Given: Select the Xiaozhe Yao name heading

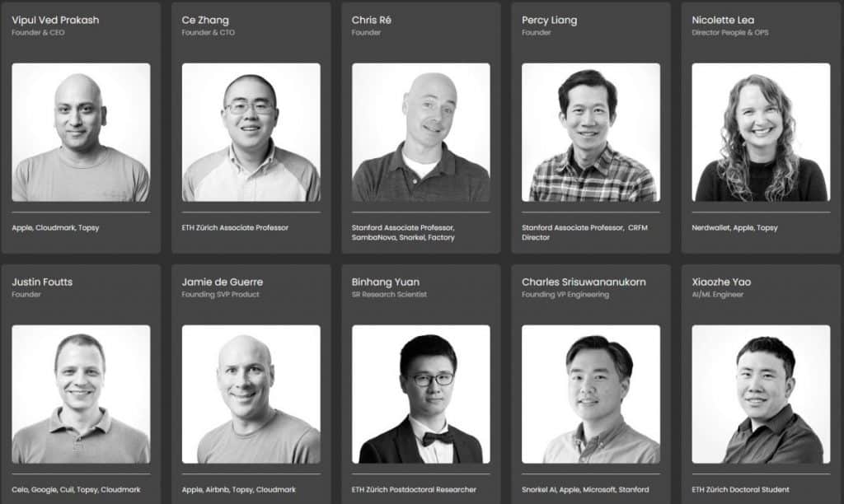Looking at the screenshot, I should click(x=721, y=282).
